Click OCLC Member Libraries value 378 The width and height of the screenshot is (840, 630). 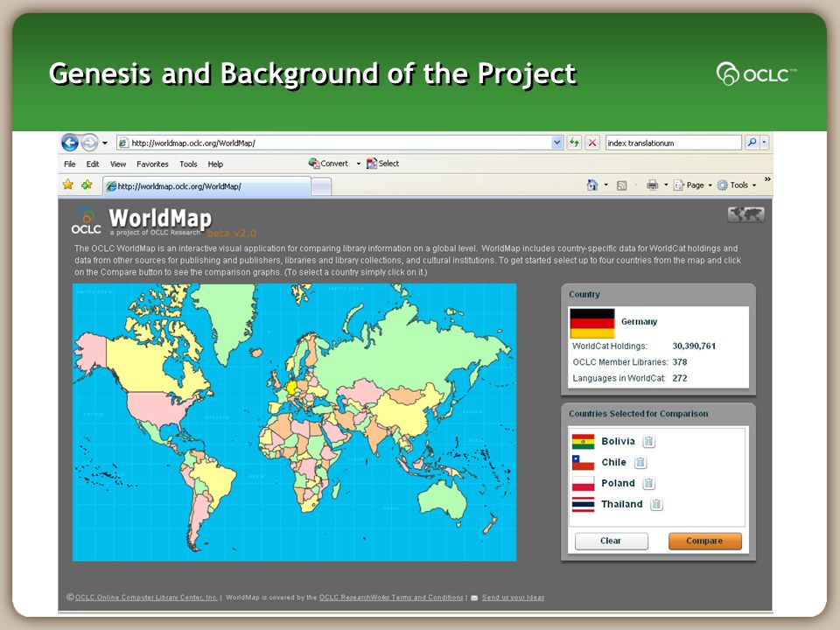pyautogui.click(x=679, y=362)
